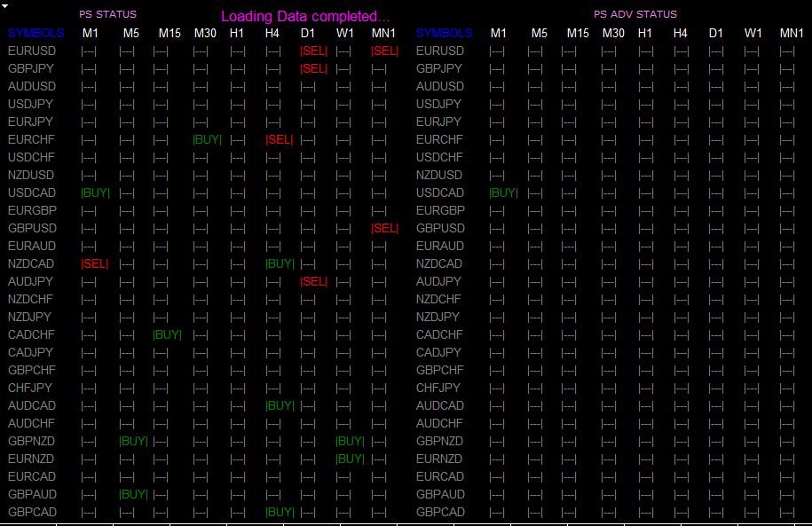Viewport: 812px width, 526px height.
Task: Select the EURCHF H4 SEL signal
Action: pyautogui.click(x=279, y=140)
